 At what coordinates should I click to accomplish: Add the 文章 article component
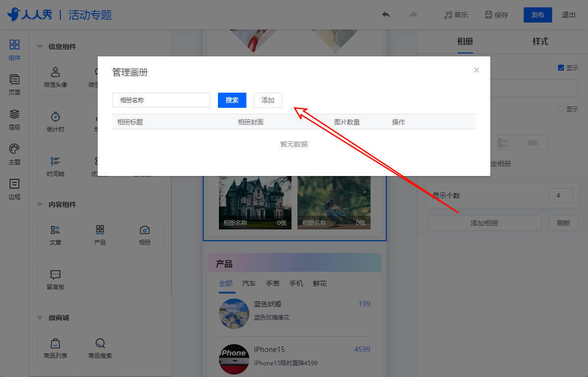(55, 235)
